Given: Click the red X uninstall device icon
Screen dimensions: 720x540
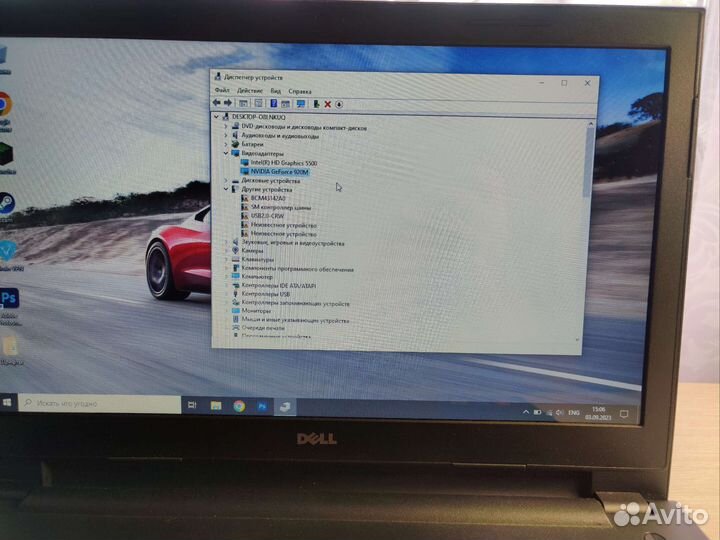Looking at the screenshot, I should [x=328, y=104].
